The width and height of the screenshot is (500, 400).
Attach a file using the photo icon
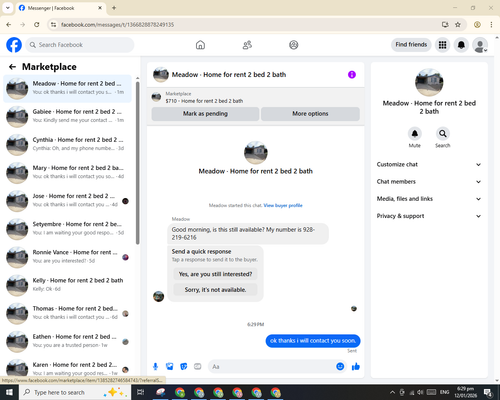click(x=170, y=367)
